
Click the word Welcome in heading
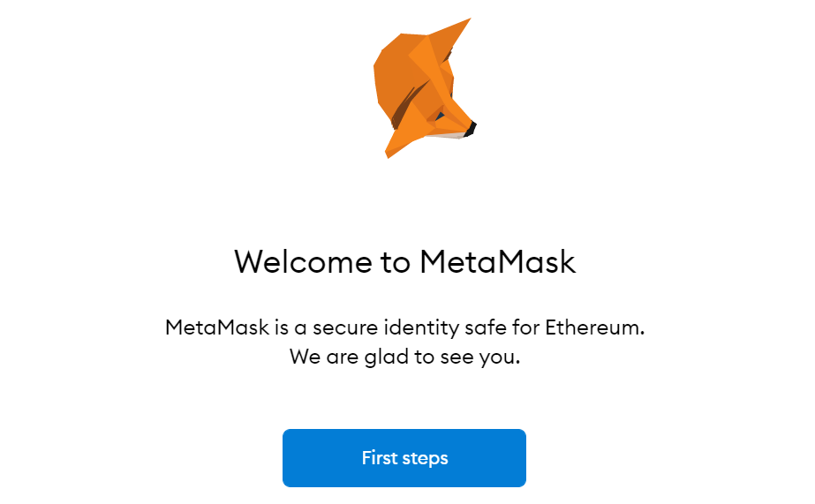coord(303,261)
